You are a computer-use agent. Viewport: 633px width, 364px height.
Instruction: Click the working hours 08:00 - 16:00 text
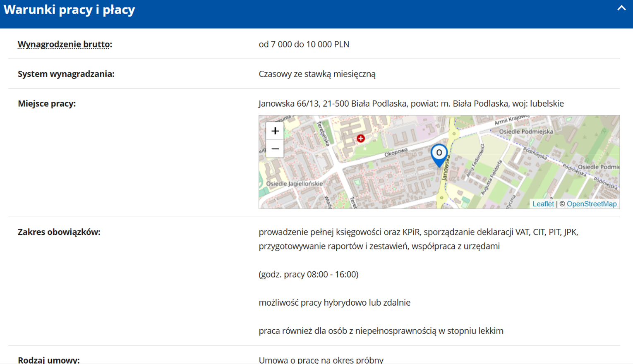click(308, 274)
